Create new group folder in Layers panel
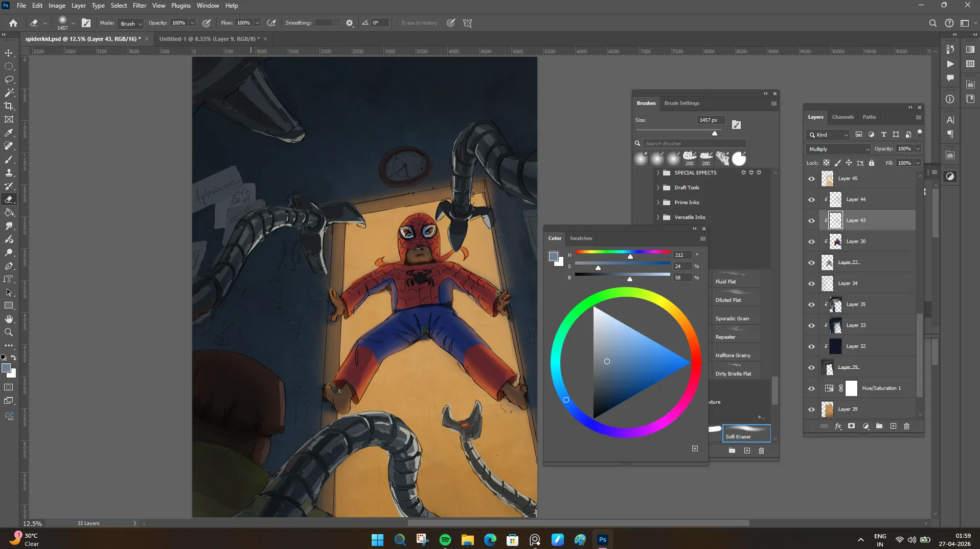Image resolution: width=980 pixels, height=549 pixels. tap(879, 426)
